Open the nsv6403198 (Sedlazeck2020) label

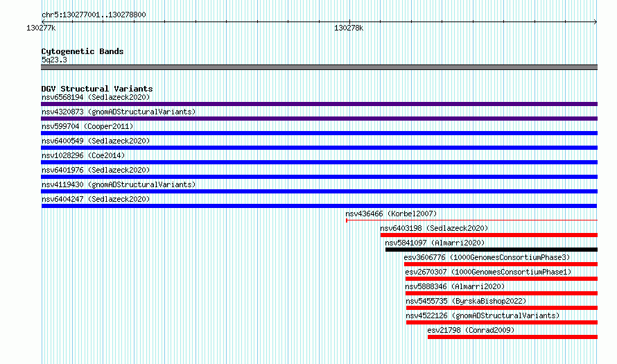click(x=434, y=228)
